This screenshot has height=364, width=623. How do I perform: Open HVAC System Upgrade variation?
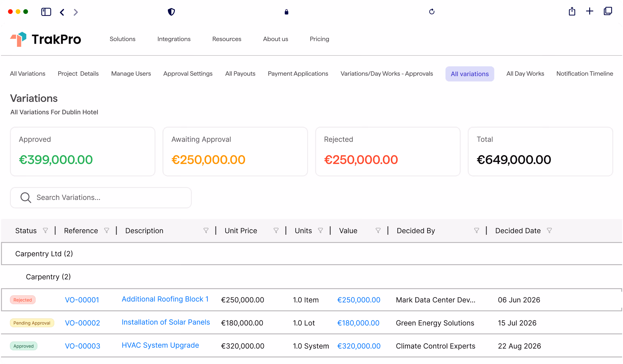[x=160, y=345]
